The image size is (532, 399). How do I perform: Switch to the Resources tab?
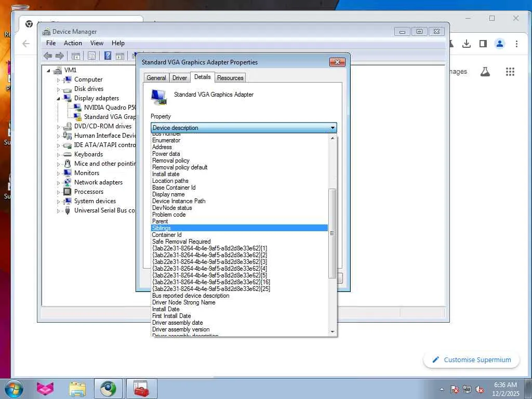230,78
